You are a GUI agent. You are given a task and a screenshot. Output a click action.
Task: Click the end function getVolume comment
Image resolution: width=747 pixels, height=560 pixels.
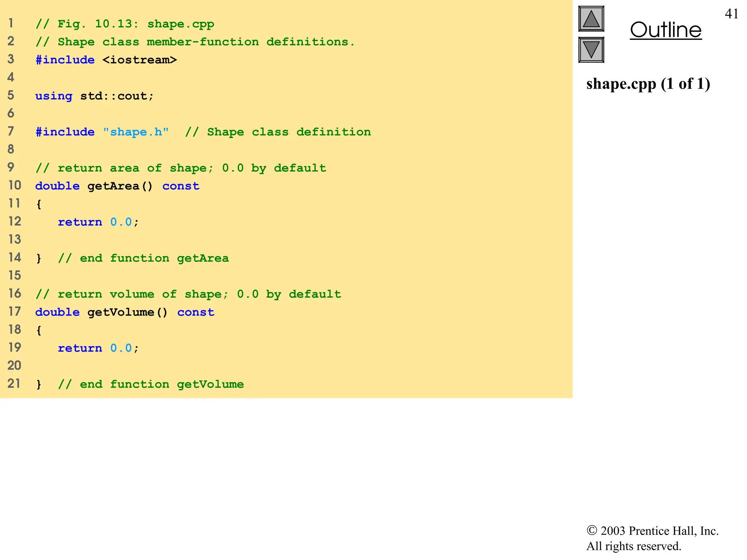coord(151,384)
